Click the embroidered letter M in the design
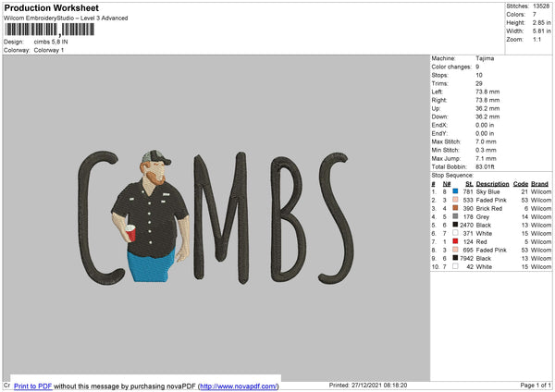Image resolution: width=555 pixels, height=392 pixels. click(221, 218)
